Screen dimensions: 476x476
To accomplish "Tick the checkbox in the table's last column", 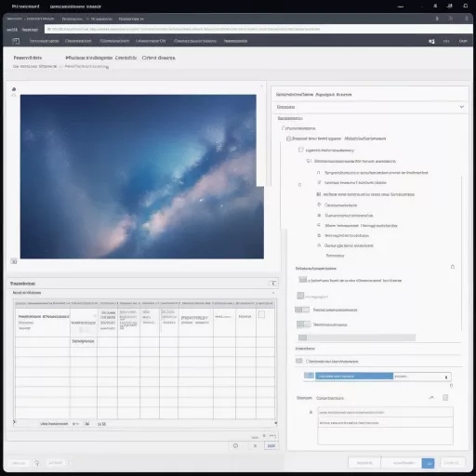I will pos(261,314).
